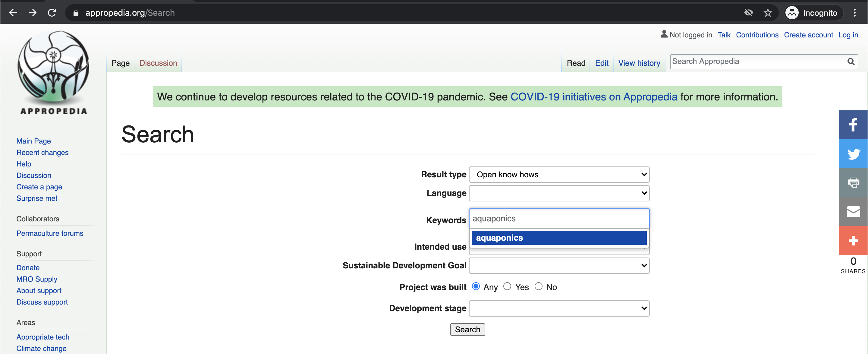Image resolution: width=868 pixels, height=354 pixels.
Task: Bookmark page with star icon
Action: pos(768,13)
